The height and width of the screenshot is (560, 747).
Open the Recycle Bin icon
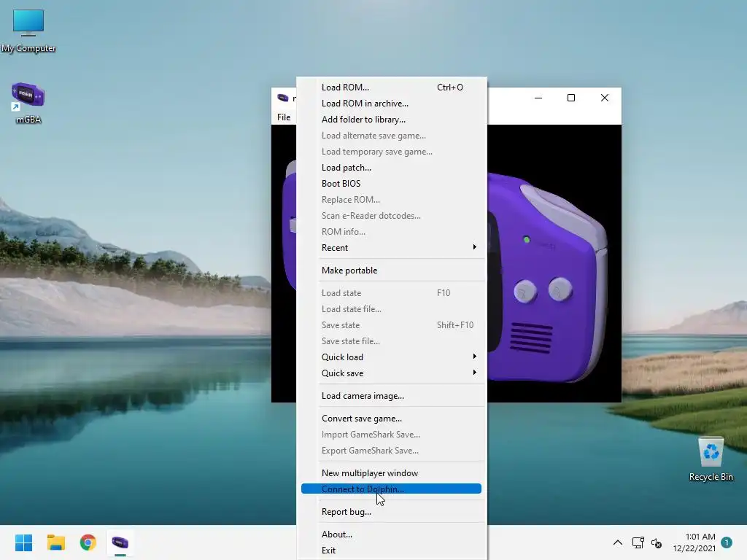(711, 459)
